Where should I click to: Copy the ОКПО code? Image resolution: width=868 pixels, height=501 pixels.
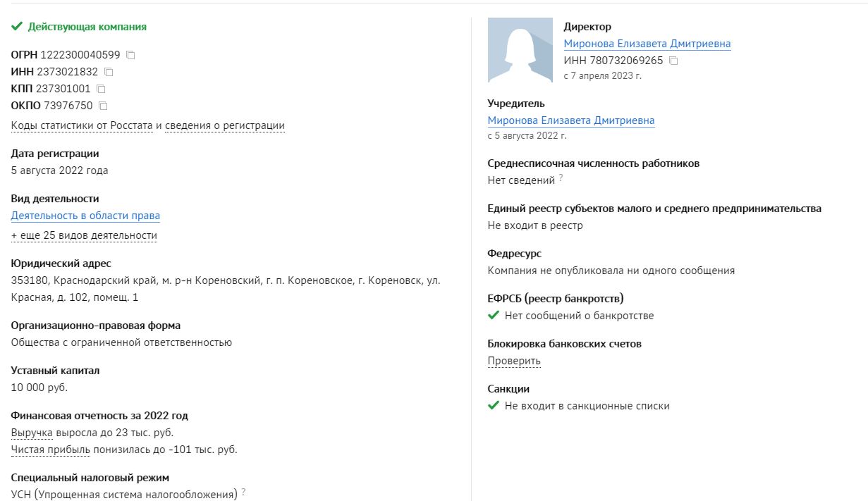tap(103, 106)
